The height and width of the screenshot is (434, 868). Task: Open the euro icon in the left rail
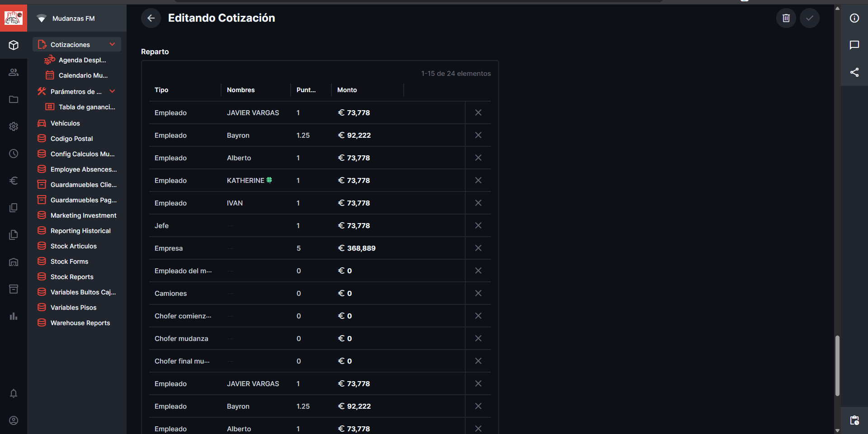(x=14, y=181)
